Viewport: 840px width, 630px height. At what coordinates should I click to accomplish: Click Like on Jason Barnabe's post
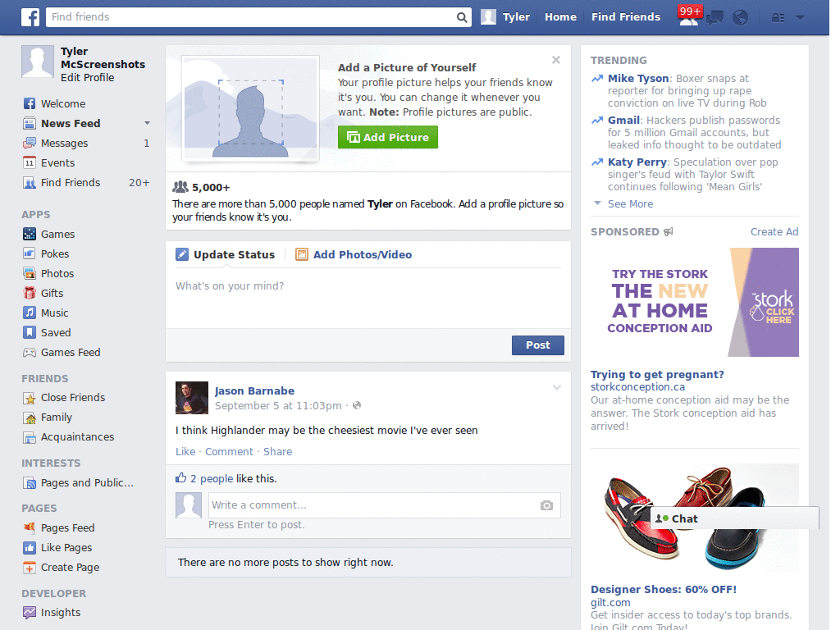[x=185, y=452]
